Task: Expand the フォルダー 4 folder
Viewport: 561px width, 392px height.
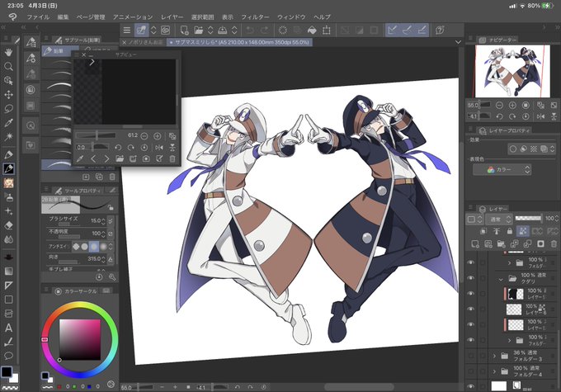Action: [x=494, y=371]
